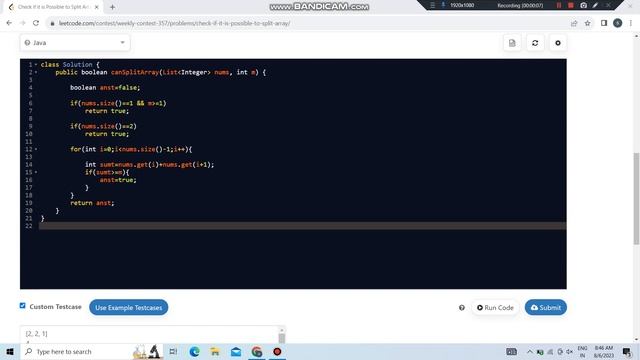
Task: Launch Microsoft Edge from taskbar
Action: point(194,351)
